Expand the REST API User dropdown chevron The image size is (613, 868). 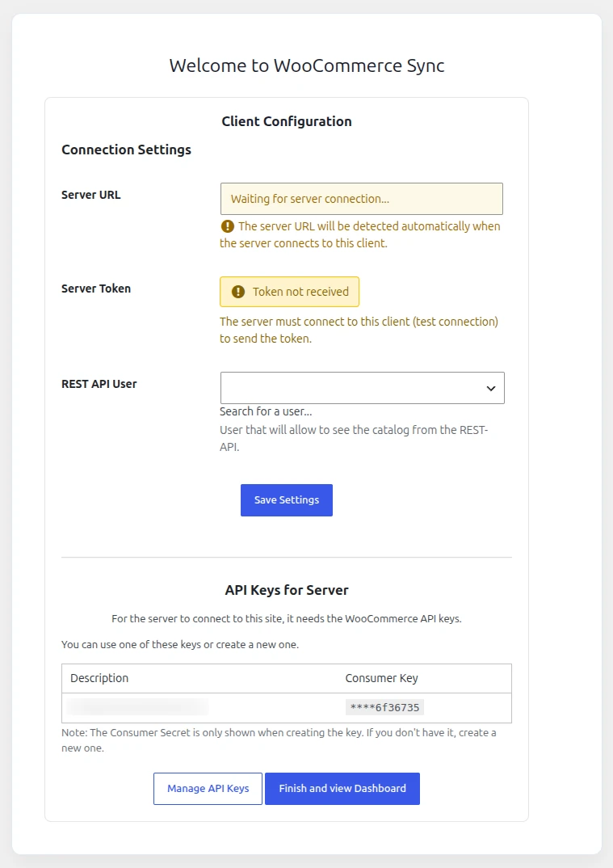click(x=491, y=388)
